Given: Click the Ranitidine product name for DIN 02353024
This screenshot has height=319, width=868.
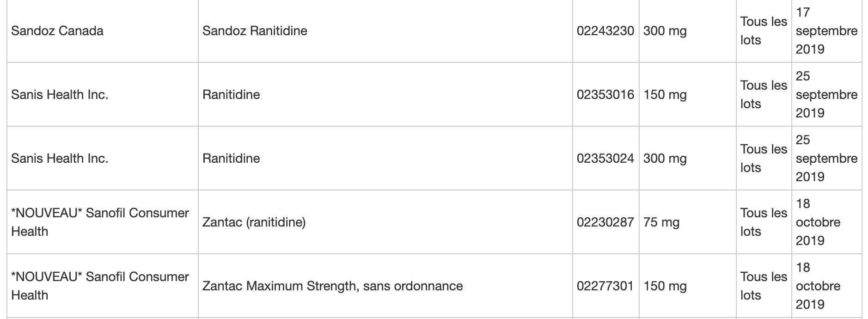Looking at the screenshot, I should point(231,159).
